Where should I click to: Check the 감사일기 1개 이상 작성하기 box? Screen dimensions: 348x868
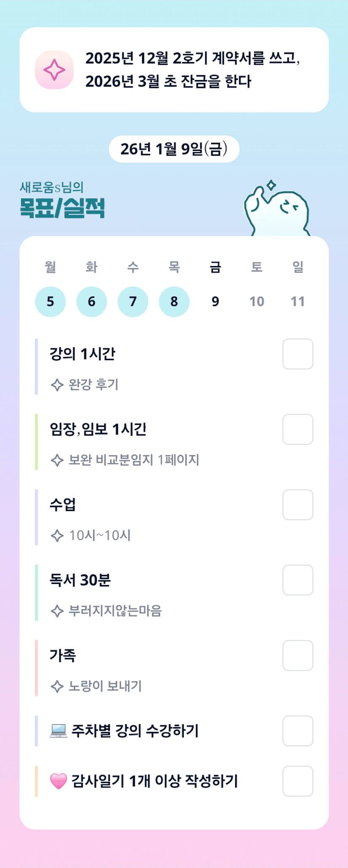(298, 781)
